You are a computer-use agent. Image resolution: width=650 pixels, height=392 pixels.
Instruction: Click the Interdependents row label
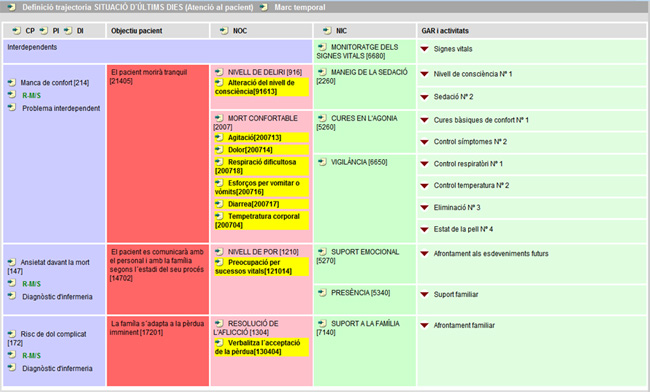coord(32,47)
